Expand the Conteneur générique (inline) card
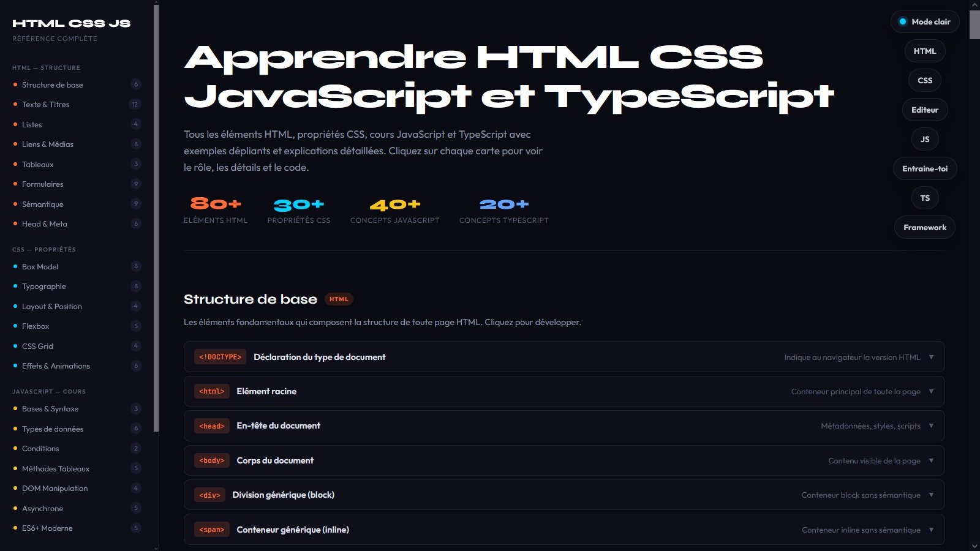Screen dimensions: 980x551 coord(563,530)
